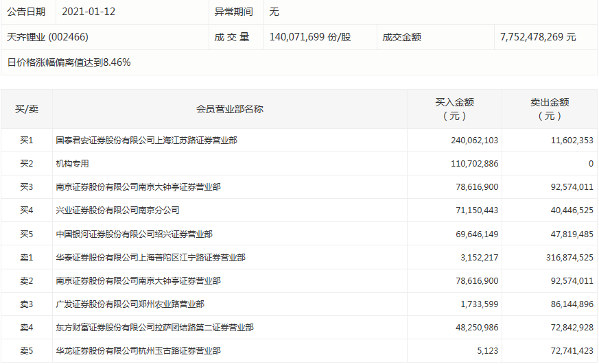Click the 成交量 label

click(x=231, y=37)
